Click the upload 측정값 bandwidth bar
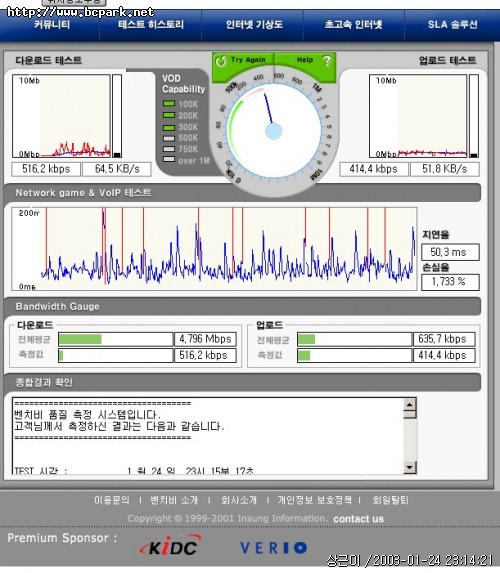 [x=354, y=355]
